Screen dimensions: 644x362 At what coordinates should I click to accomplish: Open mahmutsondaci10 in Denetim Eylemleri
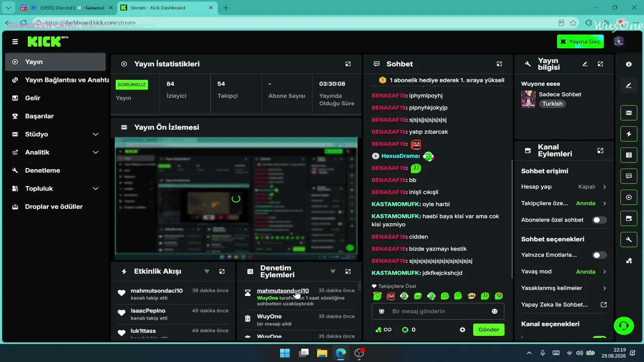click(283, 291)
